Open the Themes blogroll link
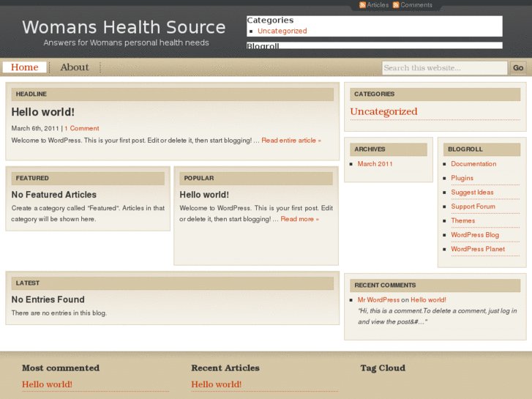 [x=462, y=220]
